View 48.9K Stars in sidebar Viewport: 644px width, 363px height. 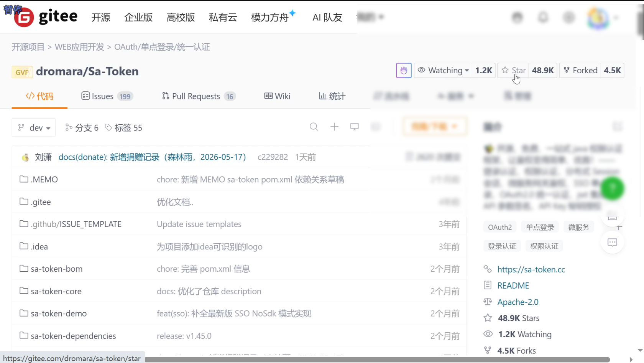pos(518,318)
